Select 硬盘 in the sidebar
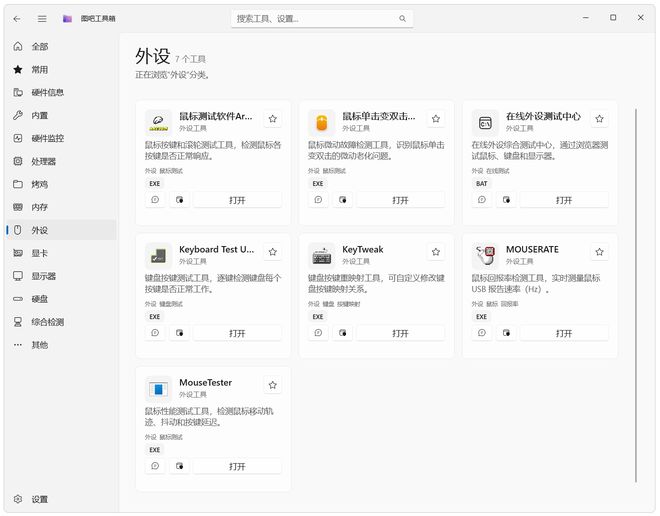Image resolution: width=660 pixels, height=516 pixels. [61, 299]
